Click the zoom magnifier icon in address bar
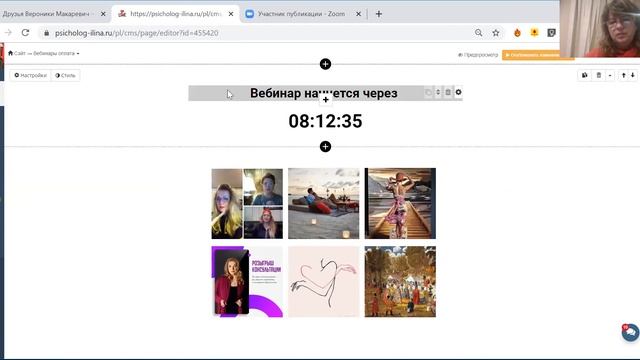Image resolution: width=640 pixels, height=360 pixels. (478, 33)
